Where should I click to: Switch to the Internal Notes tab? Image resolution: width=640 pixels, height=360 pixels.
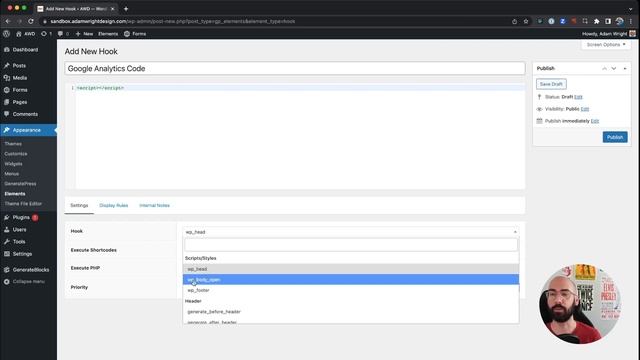154,205
